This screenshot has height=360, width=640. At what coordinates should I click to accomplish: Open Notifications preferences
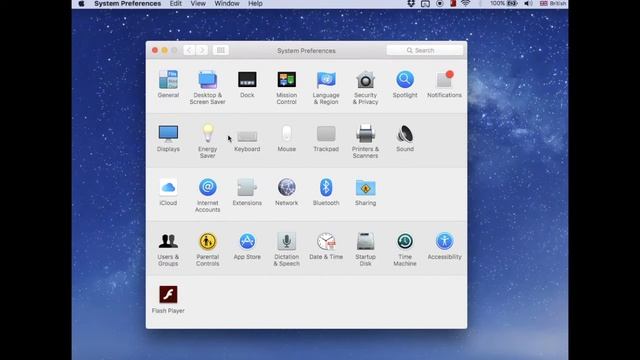click(x=444, y=84)
